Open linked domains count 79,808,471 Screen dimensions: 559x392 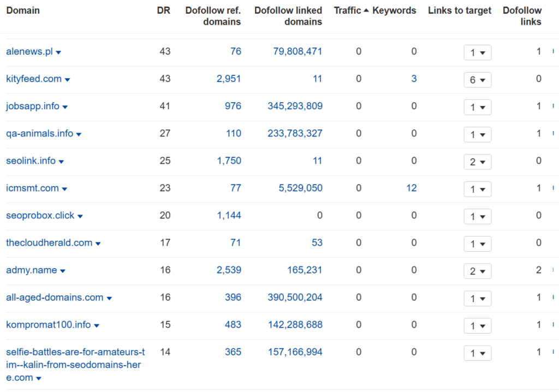click(298, 51)
